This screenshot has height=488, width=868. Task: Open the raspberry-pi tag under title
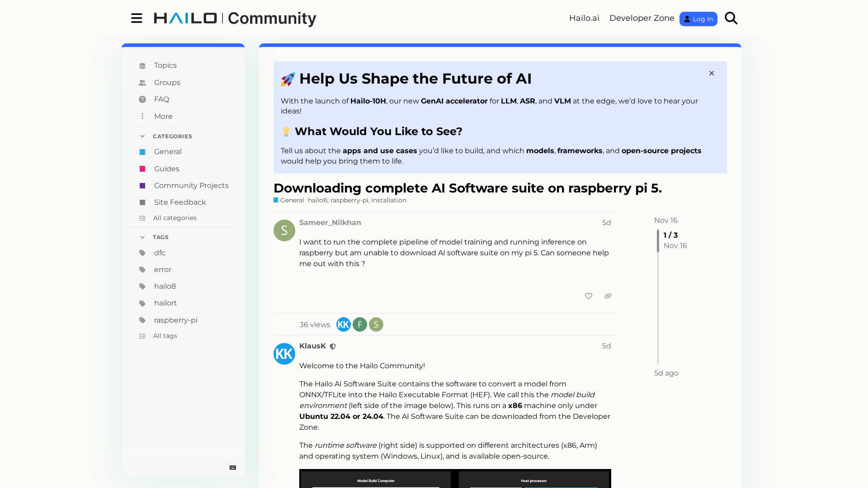pos(349,200)
